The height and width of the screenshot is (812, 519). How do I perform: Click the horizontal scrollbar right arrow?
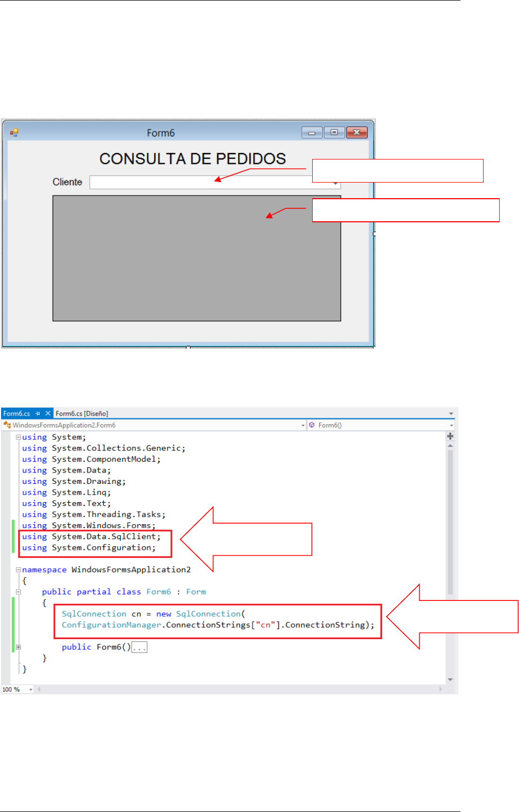point(441,689)
